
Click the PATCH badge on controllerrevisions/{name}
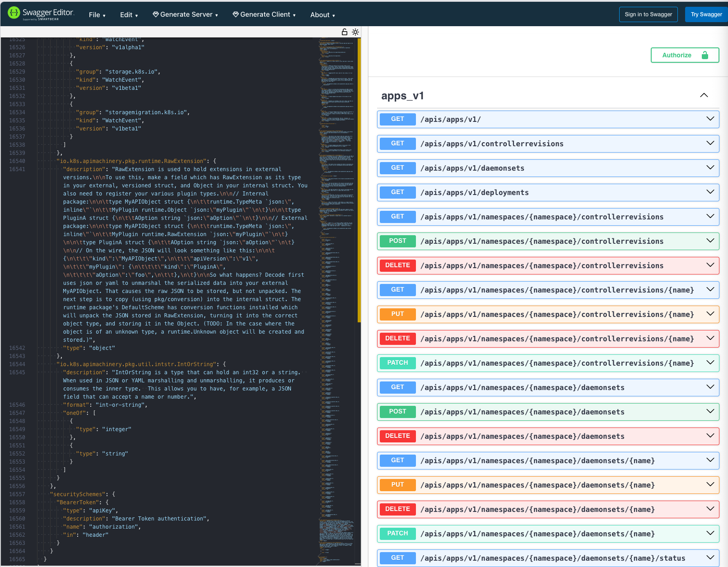[x=397, y=363]
